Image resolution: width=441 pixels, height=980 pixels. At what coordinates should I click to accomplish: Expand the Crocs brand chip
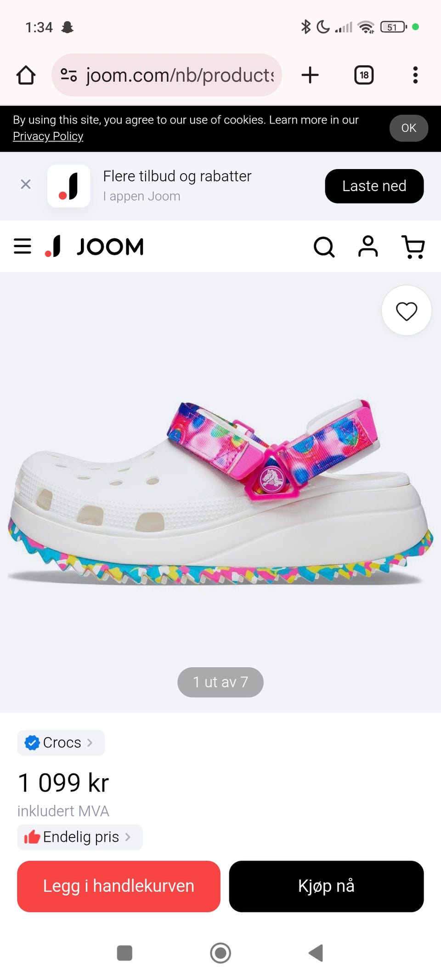click(x=61, y=742)
